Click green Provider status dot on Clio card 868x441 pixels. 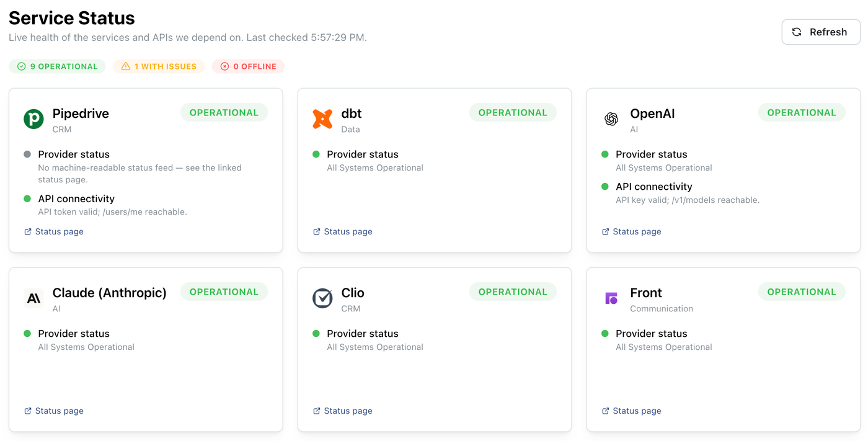pyautogui.click(x=316, y=334)
